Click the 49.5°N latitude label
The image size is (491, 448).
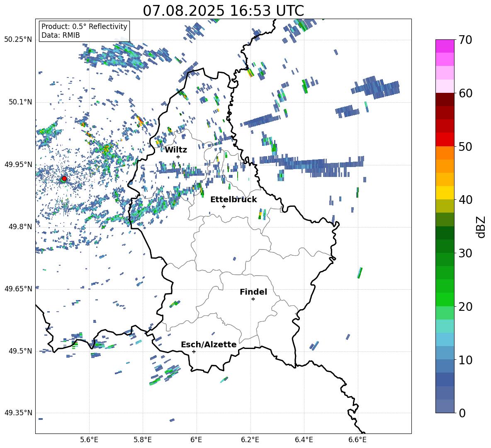(20, 351)
